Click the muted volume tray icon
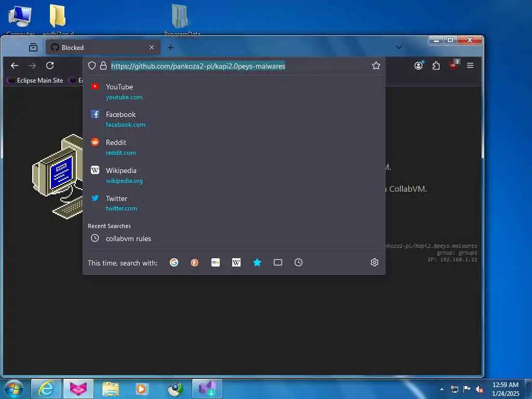 click(x=480, y=390)
